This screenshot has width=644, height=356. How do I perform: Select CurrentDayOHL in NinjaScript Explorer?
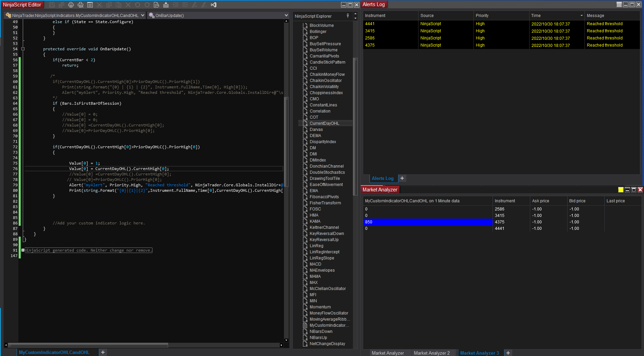click(324, 123)
